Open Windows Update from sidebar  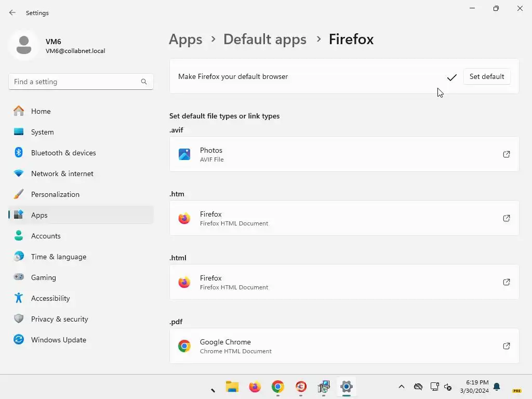[58, 340]
